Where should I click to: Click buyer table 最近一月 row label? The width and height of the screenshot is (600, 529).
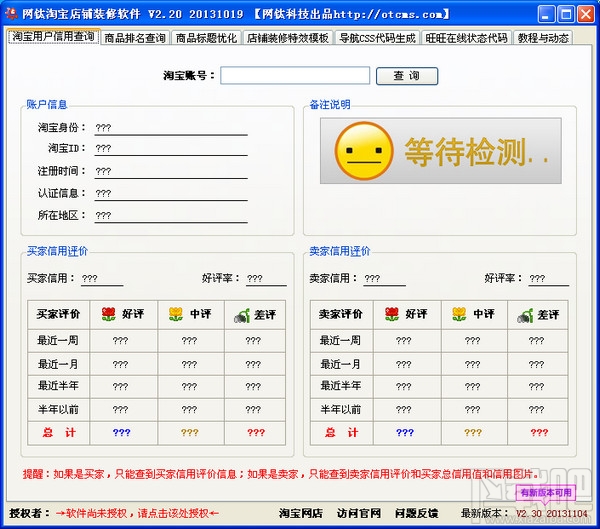[x=58, y=364]
